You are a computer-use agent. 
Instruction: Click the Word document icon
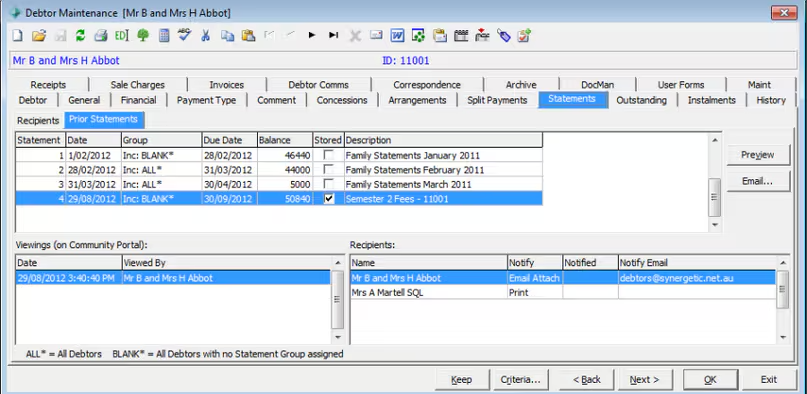(397, 35)
